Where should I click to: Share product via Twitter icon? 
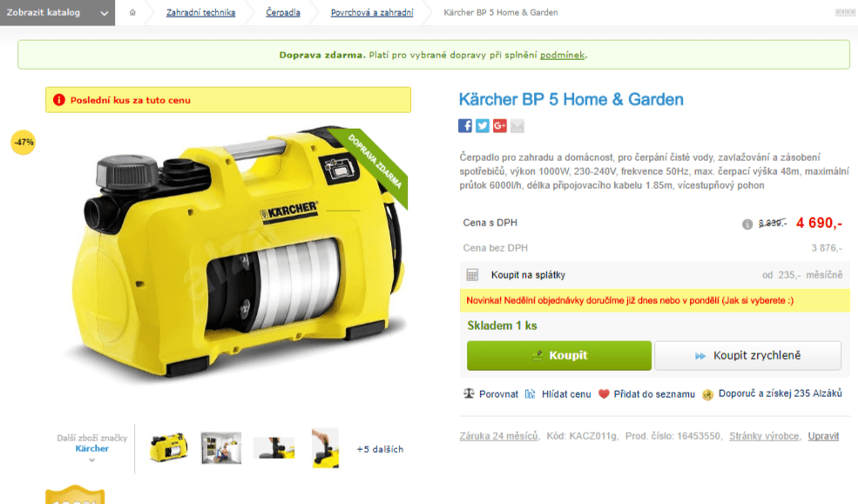click(482, 125)
